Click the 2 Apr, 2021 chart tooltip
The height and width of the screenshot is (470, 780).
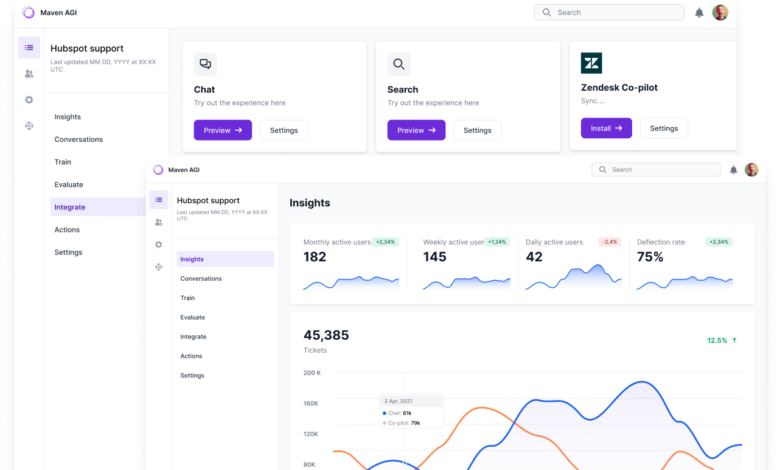point(411,411)
